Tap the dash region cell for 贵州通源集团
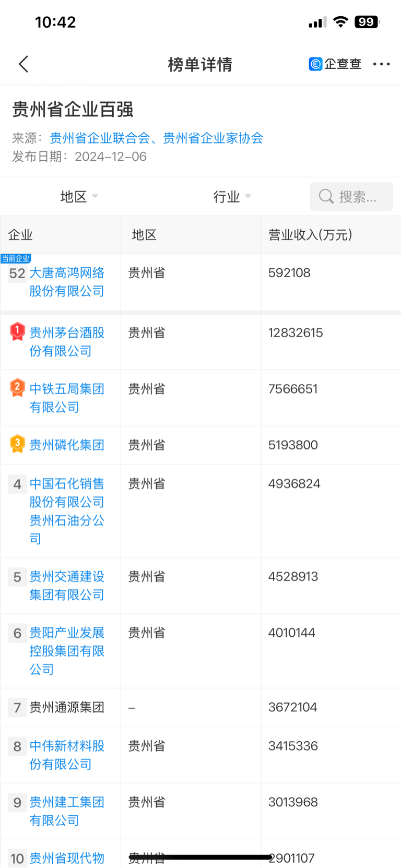 click(132, 708)
